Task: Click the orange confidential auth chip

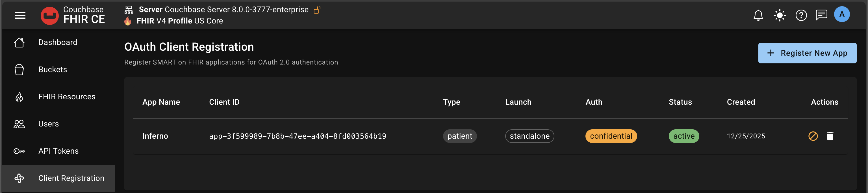Action: point(611,136)
